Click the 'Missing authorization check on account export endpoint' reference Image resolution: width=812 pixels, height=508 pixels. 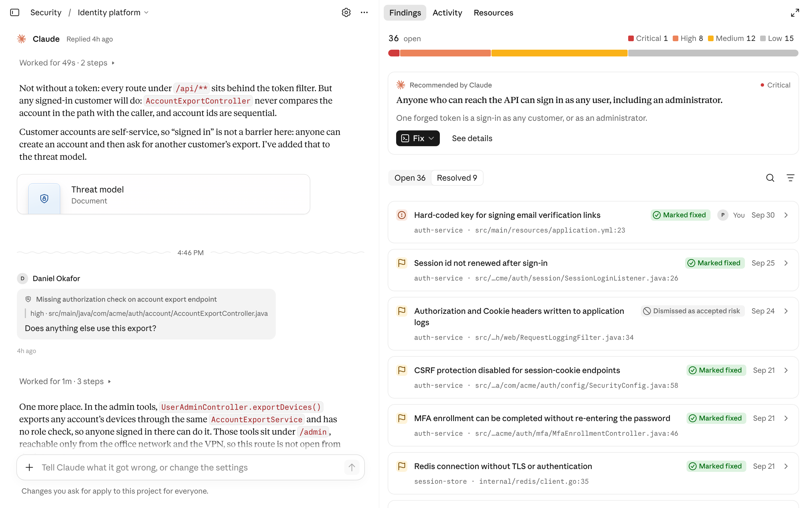(126, 299)
